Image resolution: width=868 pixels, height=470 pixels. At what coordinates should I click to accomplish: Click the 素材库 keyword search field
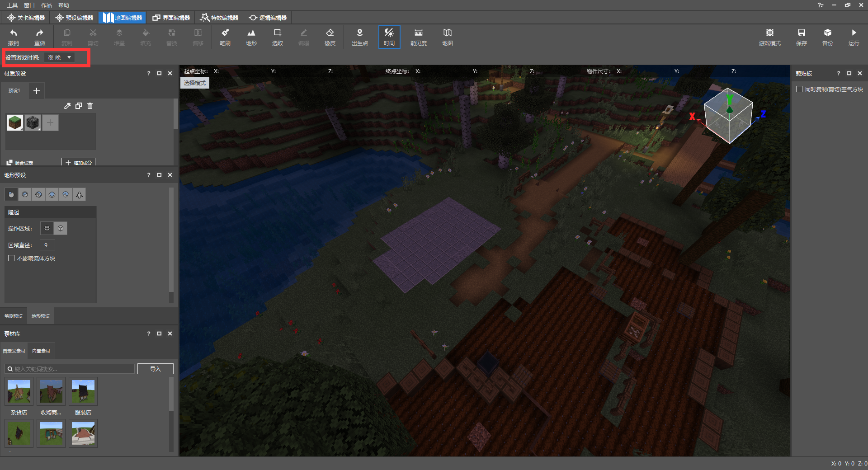tap(70, 369)
